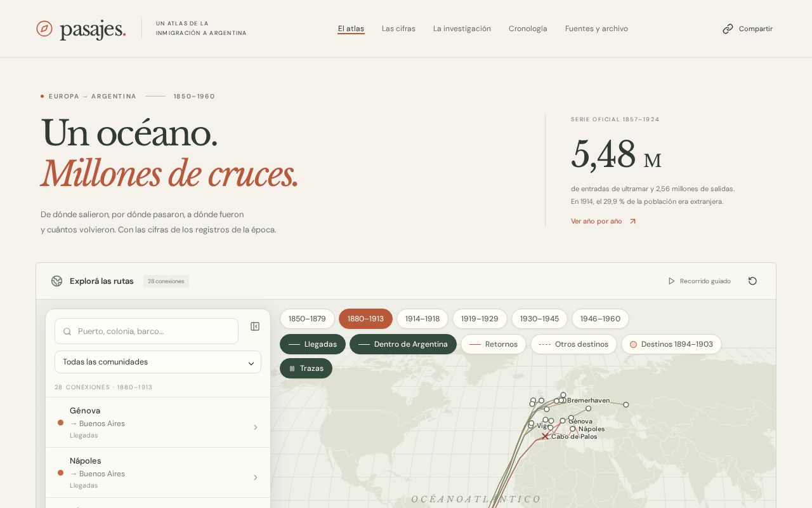This screenshot has width=812, height=508.
Task: Collapse the routes side panel
Action: 255,326
